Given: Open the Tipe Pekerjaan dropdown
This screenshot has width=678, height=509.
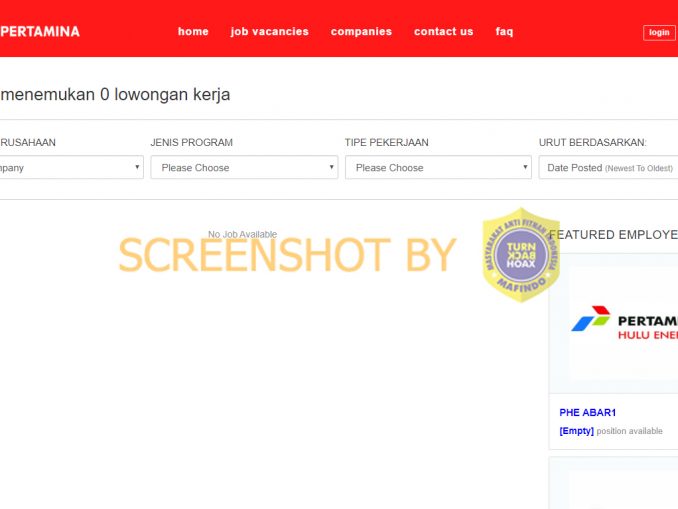Looking at the screenshot, I should pos(438,167).
